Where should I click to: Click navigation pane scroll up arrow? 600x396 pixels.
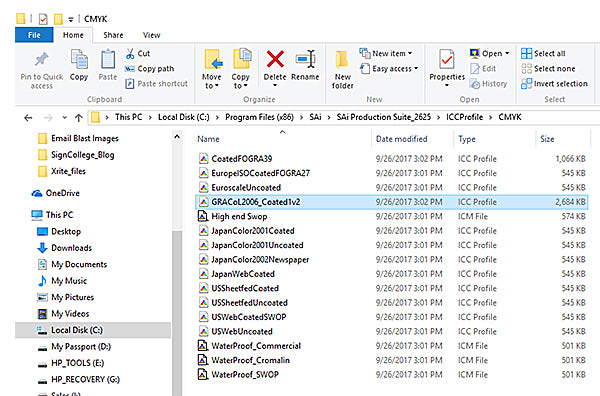click(177, 137)
